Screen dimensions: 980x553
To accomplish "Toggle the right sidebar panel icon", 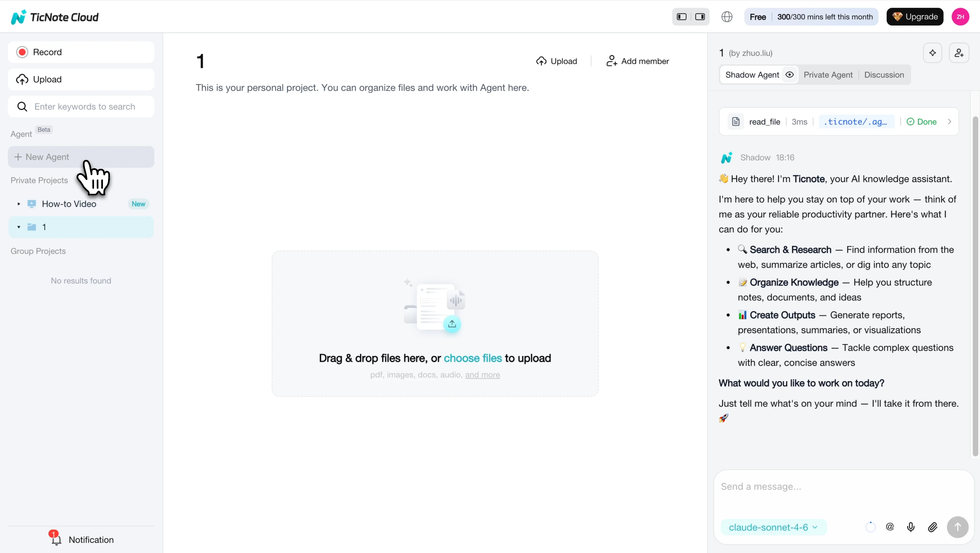I will (700, 17).
